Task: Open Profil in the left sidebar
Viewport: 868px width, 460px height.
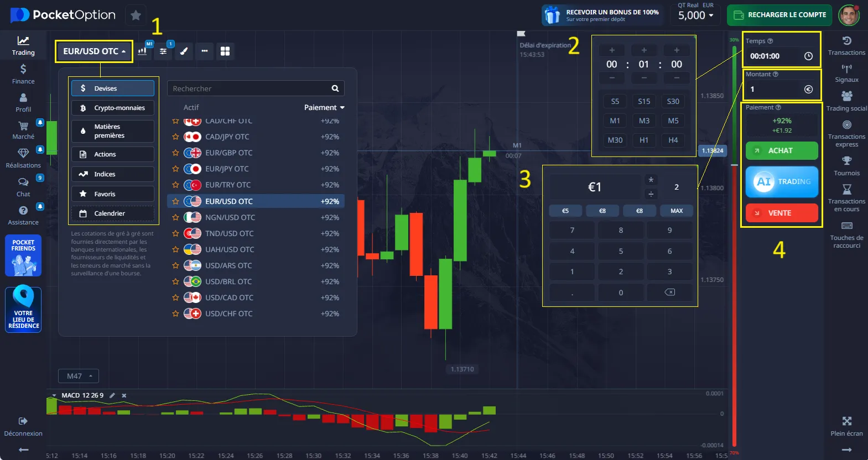Action: click(x=23, y=102)
